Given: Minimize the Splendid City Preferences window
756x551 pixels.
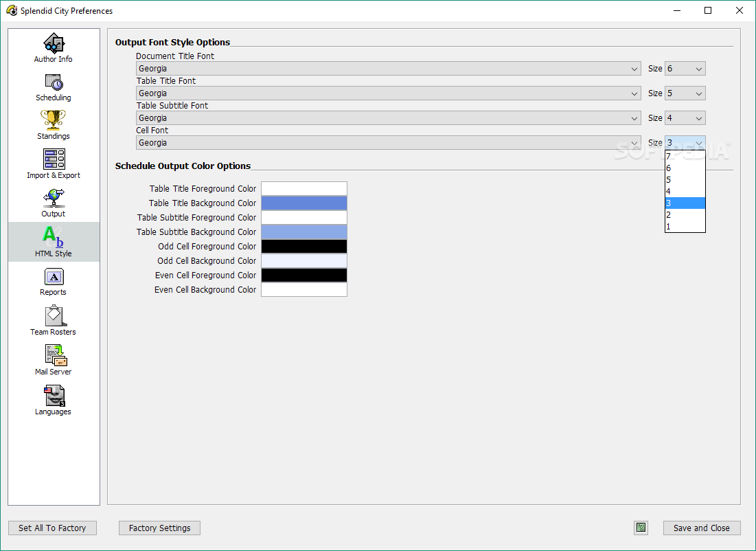Looking at the screenshot, I should pos(677,10).
